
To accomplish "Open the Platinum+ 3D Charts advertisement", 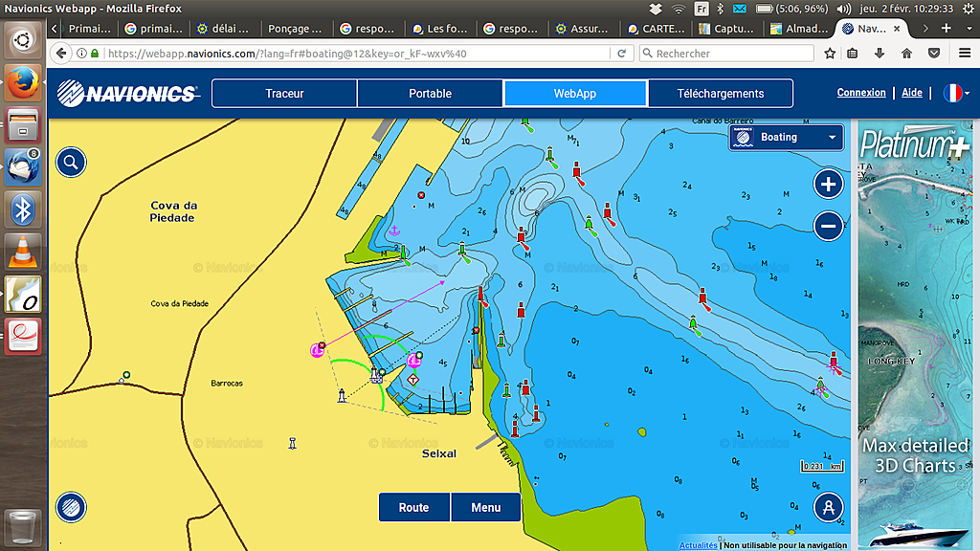I will click(915, 334).
